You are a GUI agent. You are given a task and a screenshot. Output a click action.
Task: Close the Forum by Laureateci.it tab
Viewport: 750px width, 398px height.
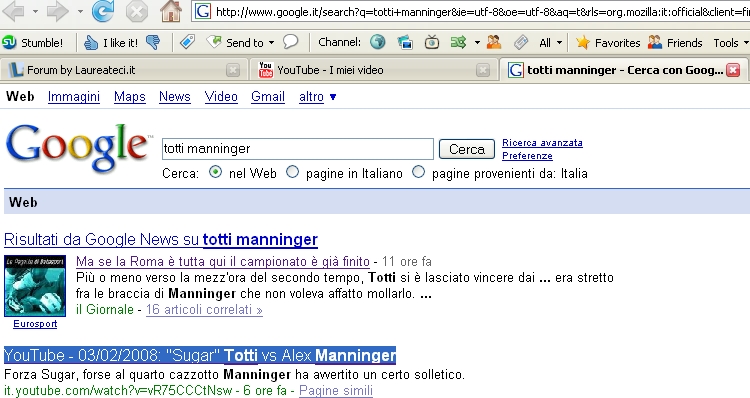coord(233,70)
